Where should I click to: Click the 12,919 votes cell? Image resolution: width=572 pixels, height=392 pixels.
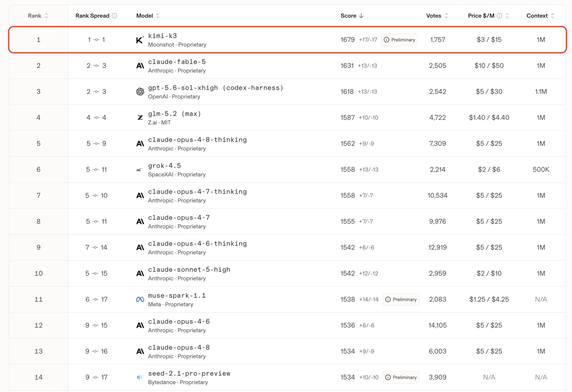click(438, 248)
